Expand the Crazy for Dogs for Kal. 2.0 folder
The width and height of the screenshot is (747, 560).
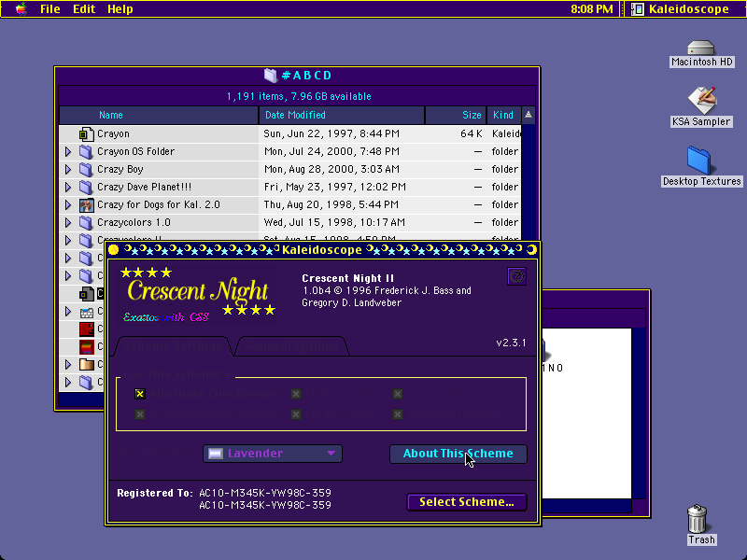68,205
